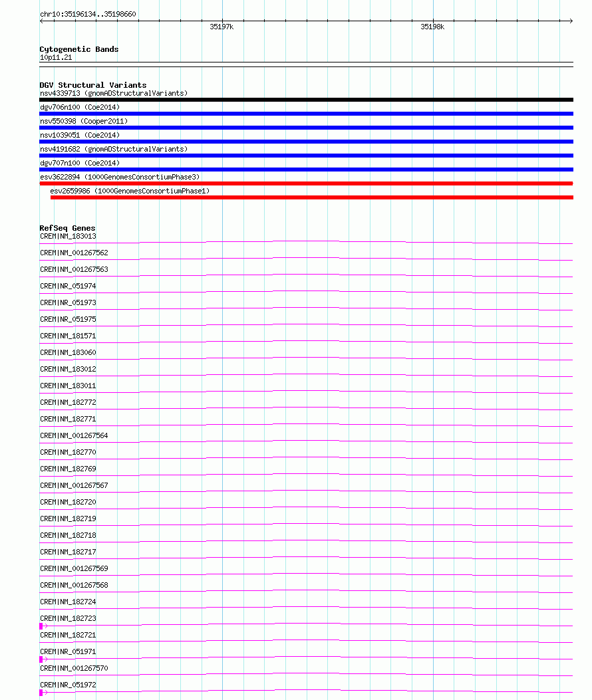The width and height of the screenshot is (592, 700).
Task: Select CREM|NM_182721 transcript label
Action: pyautogui.click(x=68, y=635)
